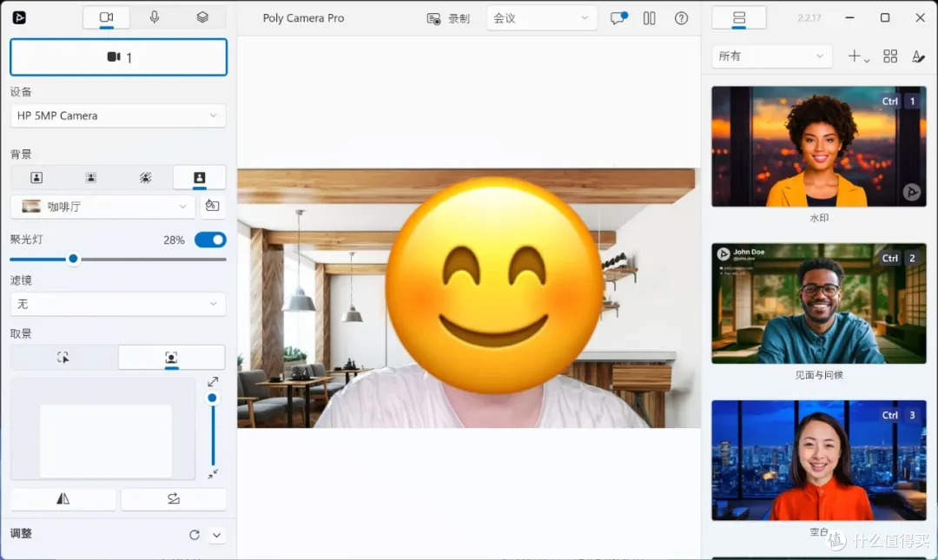Click the record icon next to 录制
Viewport: 938px width, 560px height.
pos(433,18)
